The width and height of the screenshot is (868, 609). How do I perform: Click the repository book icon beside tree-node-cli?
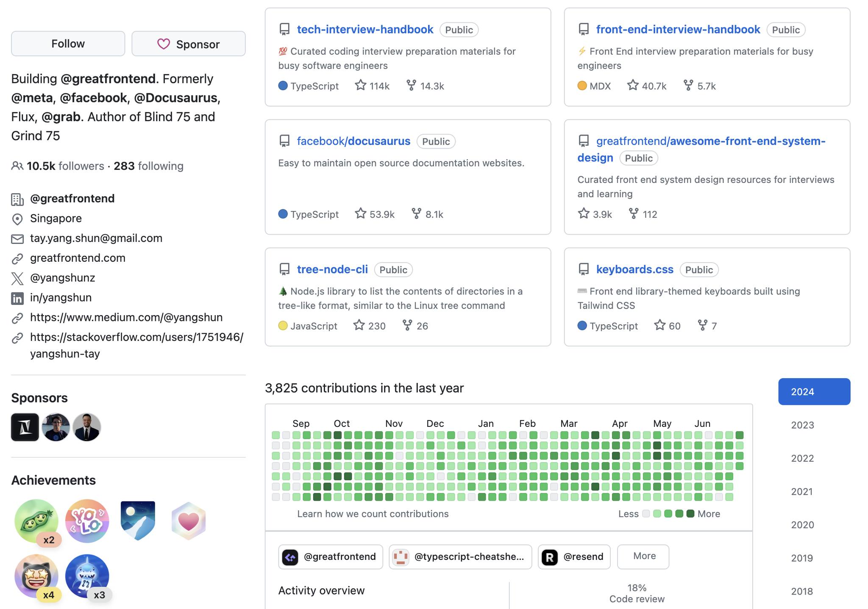(x=284, y=269)
